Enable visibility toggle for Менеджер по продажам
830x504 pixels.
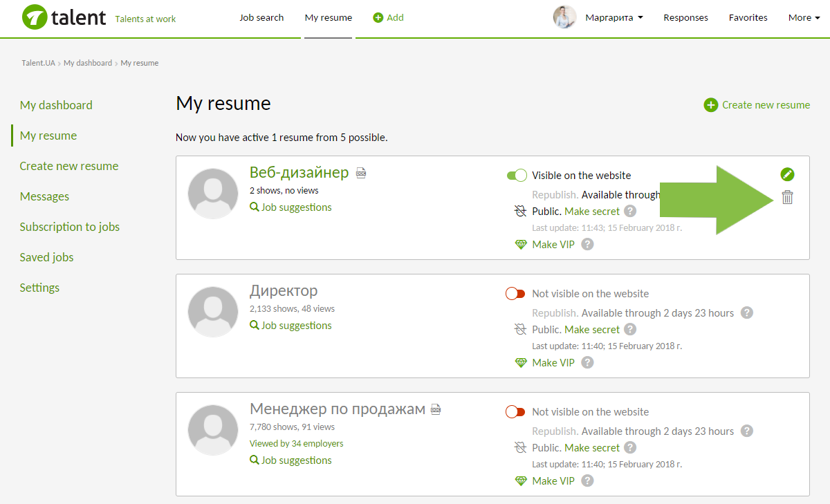[516, 412]
